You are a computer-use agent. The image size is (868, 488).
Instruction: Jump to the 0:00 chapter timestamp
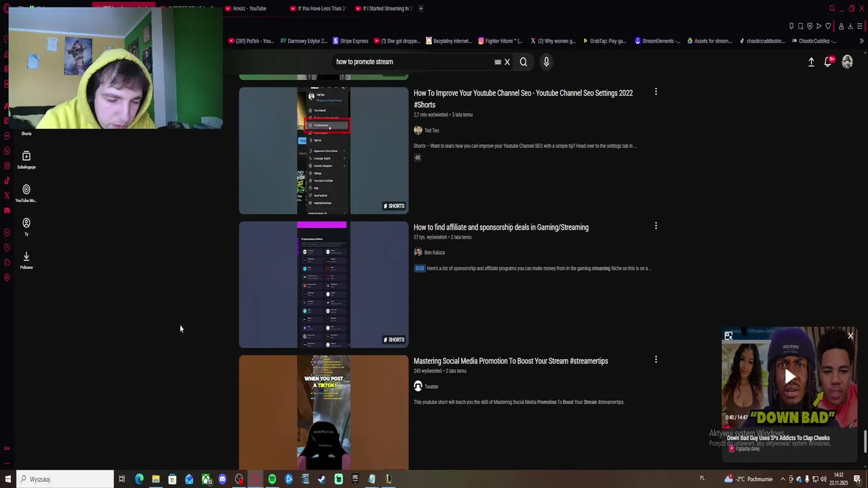click(420, 268)
